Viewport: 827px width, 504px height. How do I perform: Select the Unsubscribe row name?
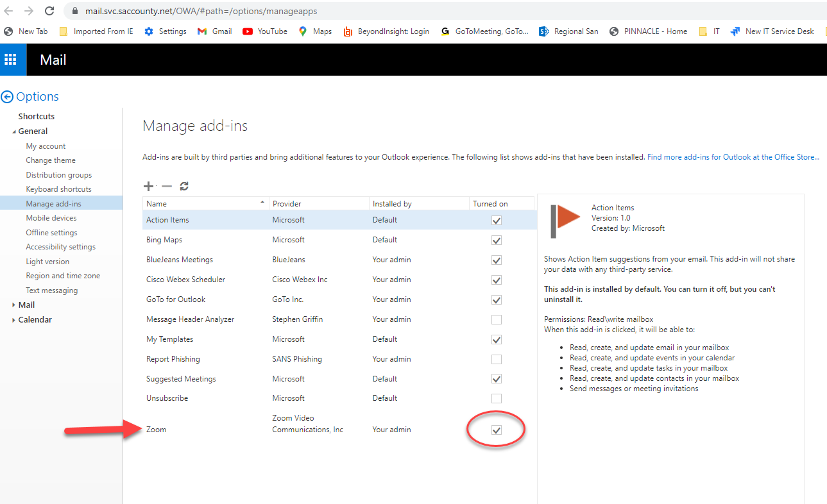coord(167,398)
